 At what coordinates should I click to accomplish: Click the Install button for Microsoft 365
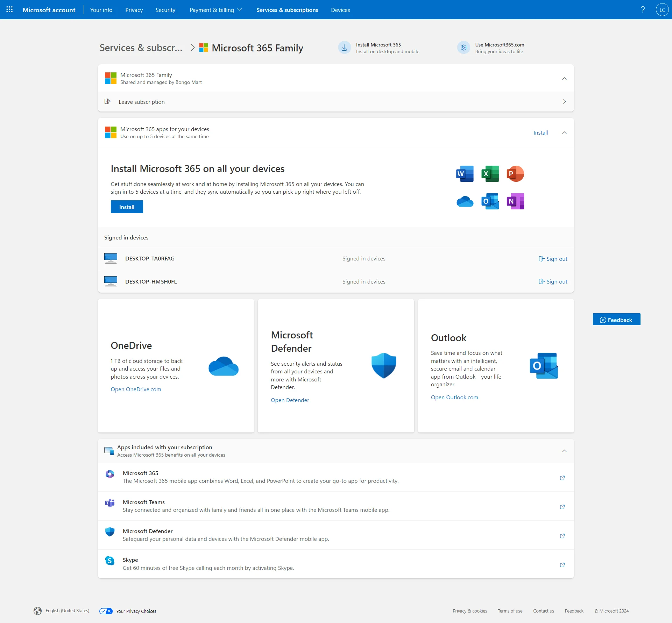127,207
